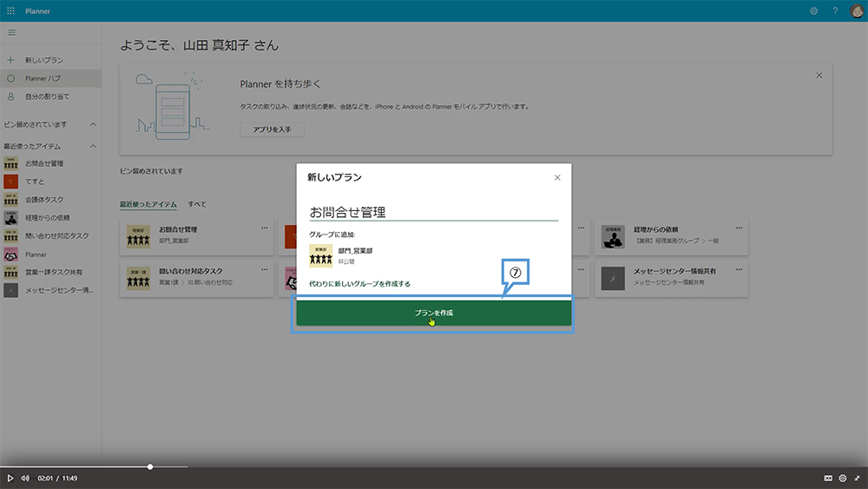
Task: Open the 経理からの依頼 plan card
Action: tap(671, 236)
